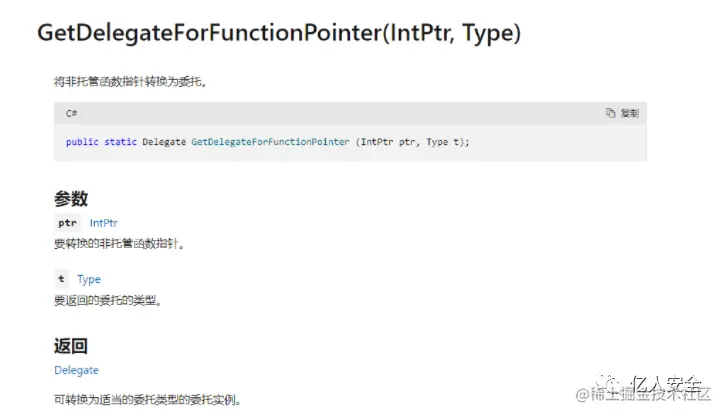Click the 参数 section heading
Image resolution: width=725 pixels, height=416 pixels.
[x=71, y=199]
